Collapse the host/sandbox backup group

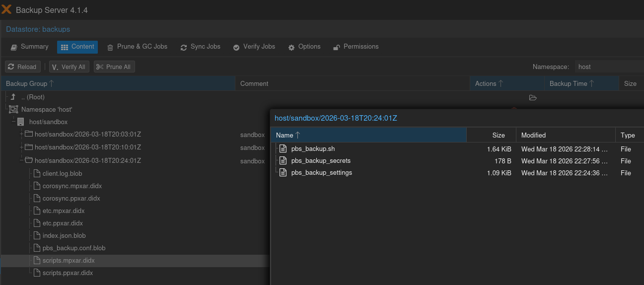(x=14, y=122)
